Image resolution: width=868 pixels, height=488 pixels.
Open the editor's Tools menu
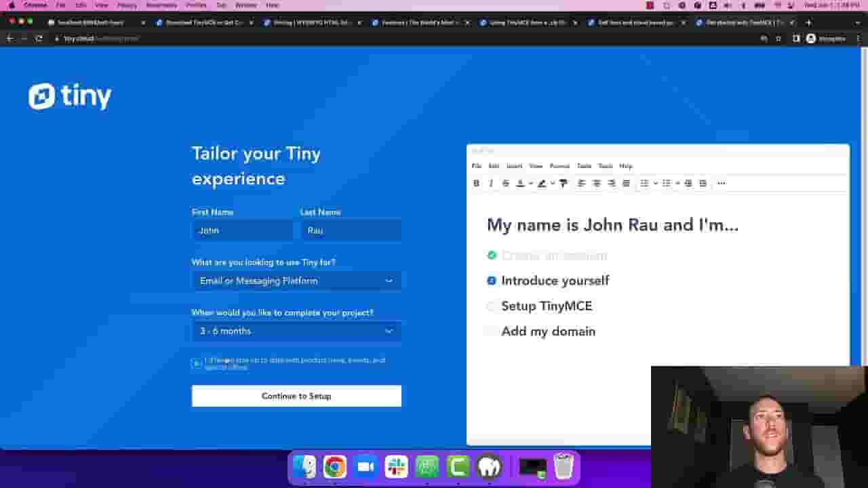(x=605, y=166)
